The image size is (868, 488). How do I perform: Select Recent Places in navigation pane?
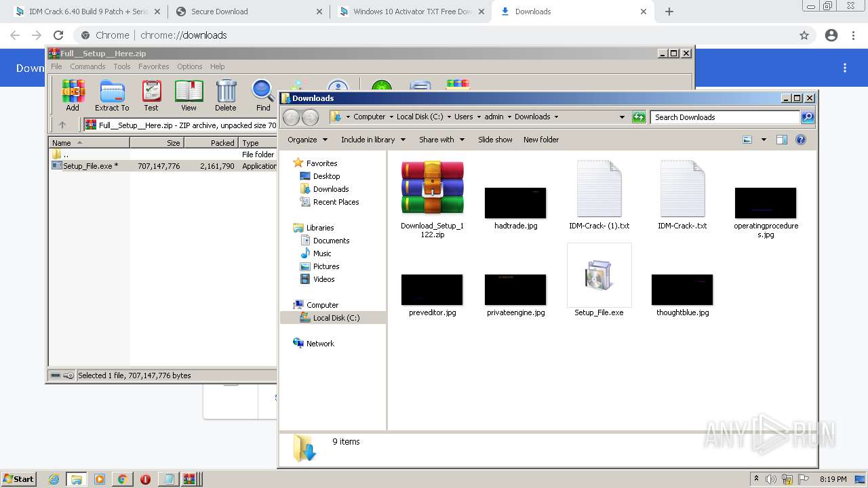click(x=336, y=202)
